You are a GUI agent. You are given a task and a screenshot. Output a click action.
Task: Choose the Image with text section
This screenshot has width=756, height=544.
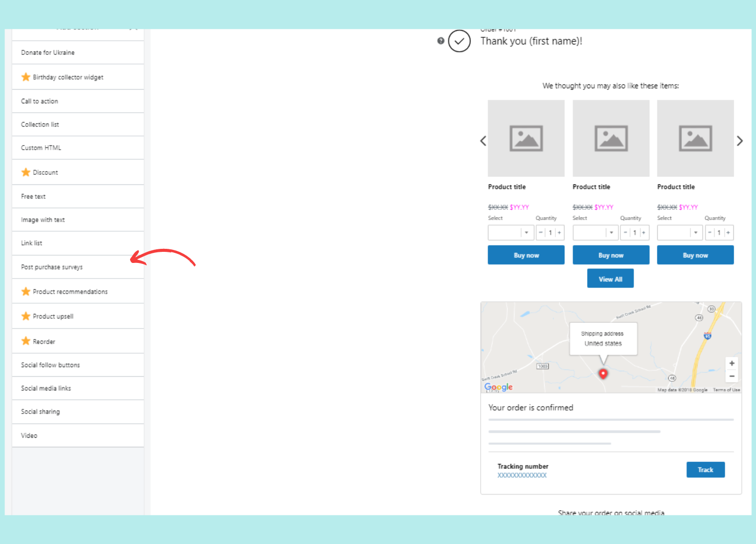coord(78,220)
